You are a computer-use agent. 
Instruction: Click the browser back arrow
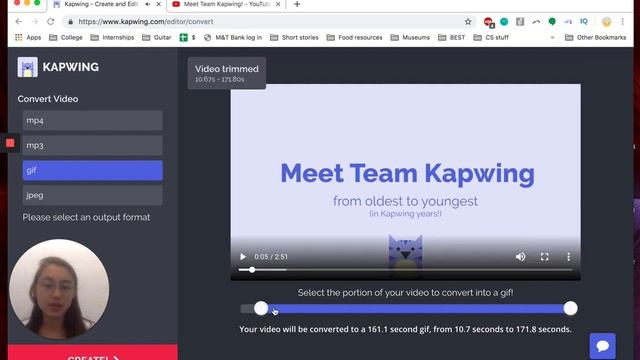[x=19, y=22]
